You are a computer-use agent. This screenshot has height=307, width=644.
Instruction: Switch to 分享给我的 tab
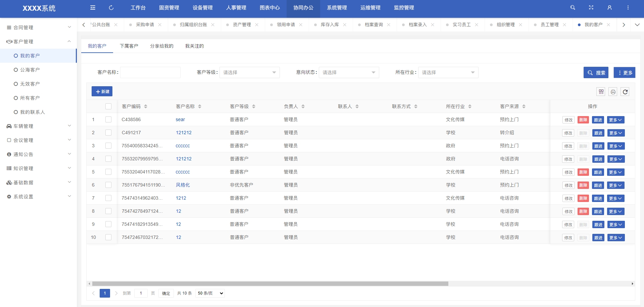pos(161,46)
